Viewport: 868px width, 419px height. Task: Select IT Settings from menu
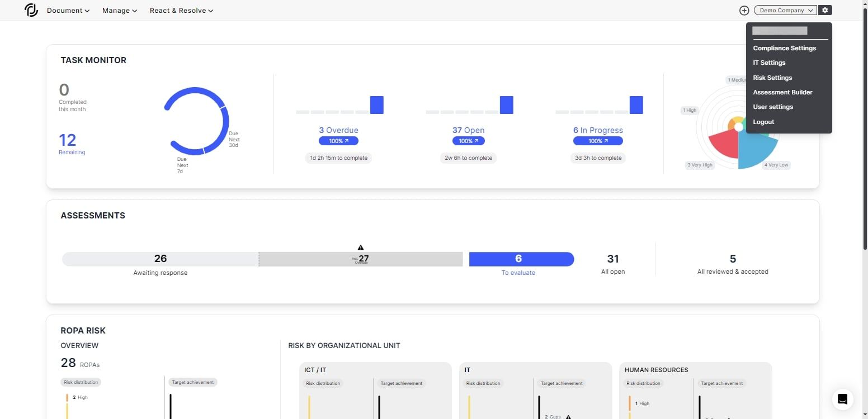point(769,63)
